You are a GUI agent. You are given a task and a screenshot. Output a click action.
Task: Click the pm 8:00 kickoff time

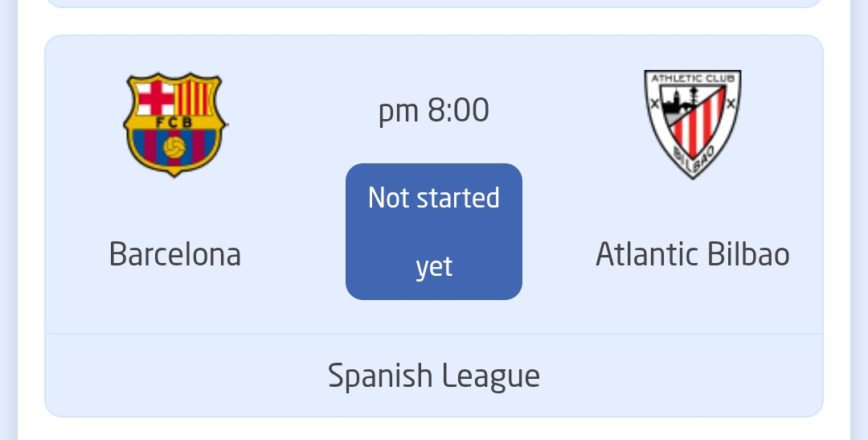[x=434, y=111]
